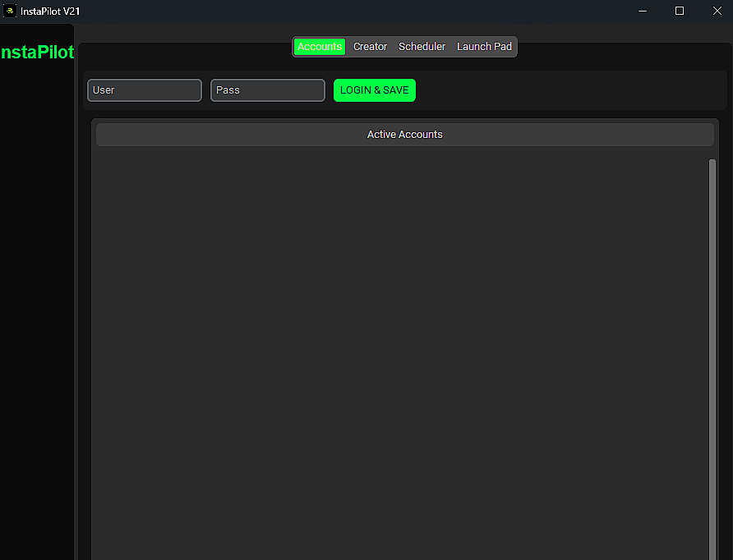Go to the Scheduler tab
Viewport: 733px width, 560px height.
(x=422, y=47)
